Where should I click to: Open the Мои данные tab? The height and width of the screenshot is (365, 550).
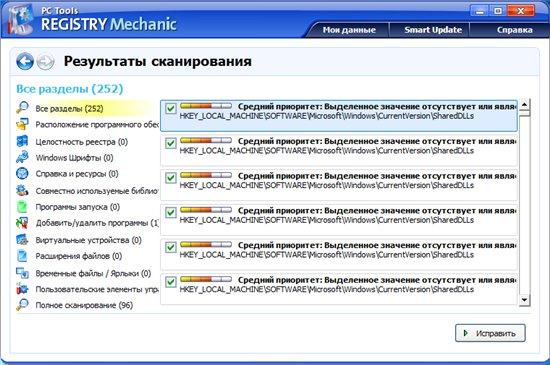tap(349, 30)
